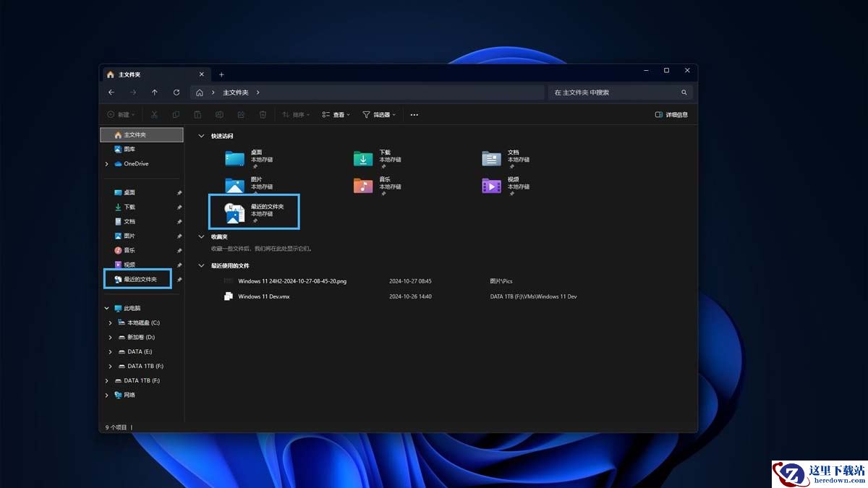Click the Share icon in toolbar
868x488 pixels.
[241, 114]
